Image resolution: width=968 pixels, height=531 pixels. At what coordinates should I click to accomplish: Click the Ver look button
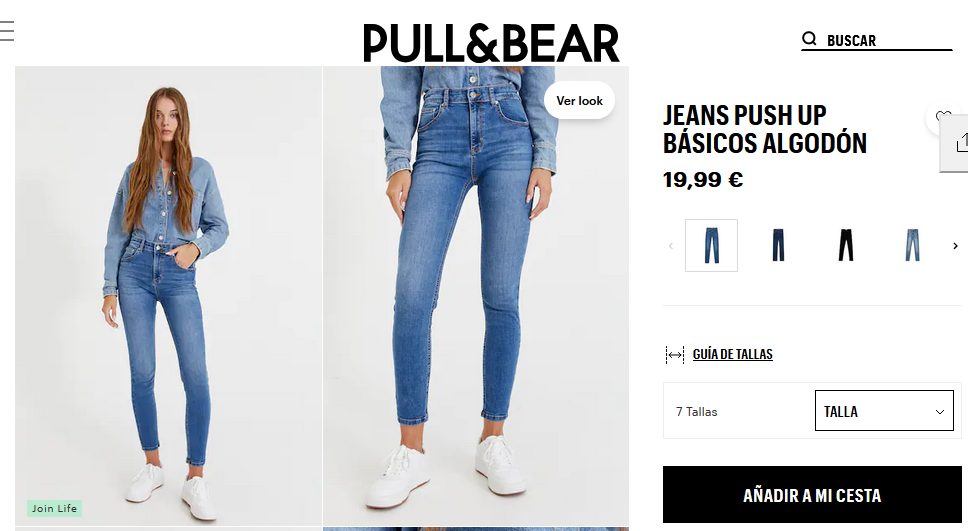coord(579,101)
